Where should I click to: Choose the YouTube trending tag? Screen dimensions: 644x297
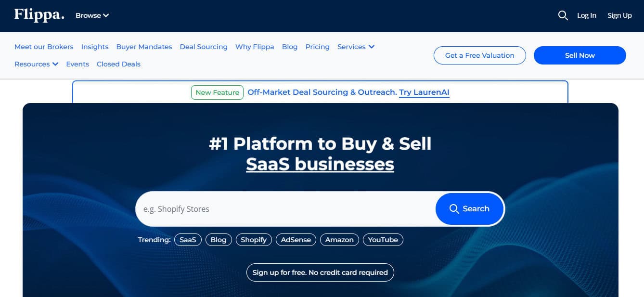(383, 240)
